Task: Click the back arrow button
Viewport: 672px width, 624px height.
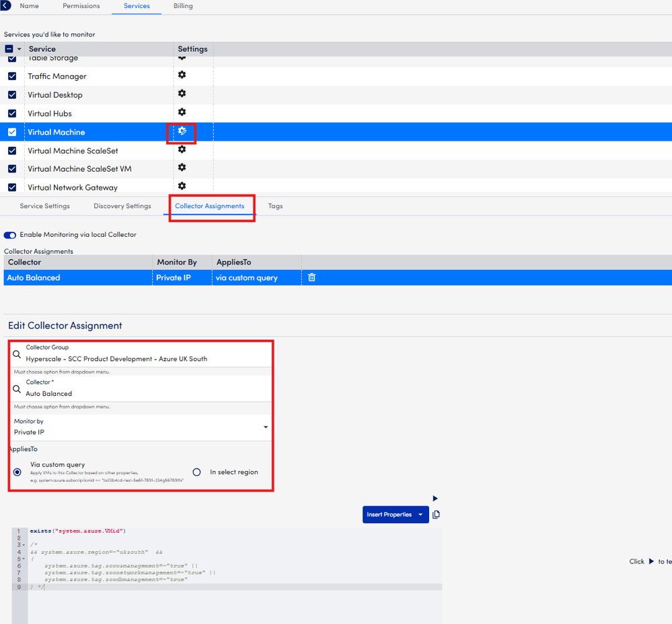Action: coord(6,5)
